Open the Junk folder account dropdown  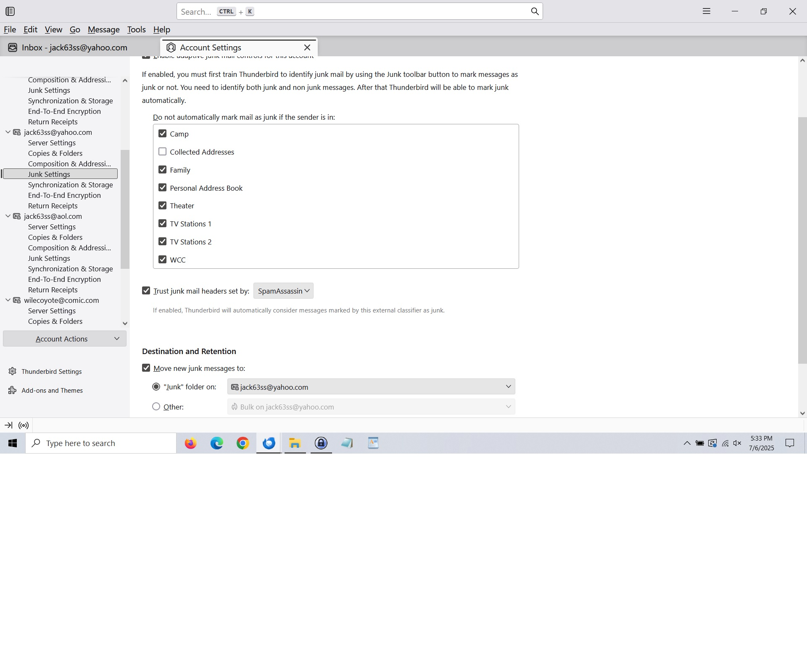[371, 386]
